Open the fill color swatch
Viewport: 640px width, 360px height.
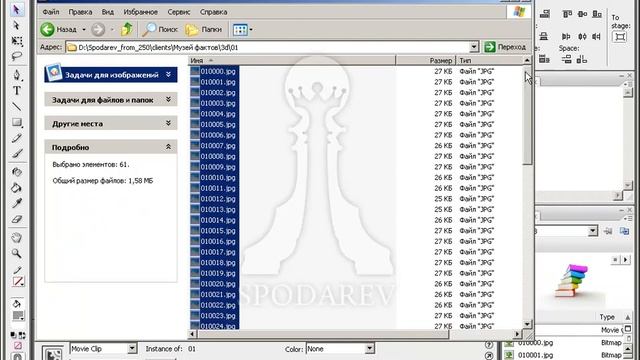[18, 316]
